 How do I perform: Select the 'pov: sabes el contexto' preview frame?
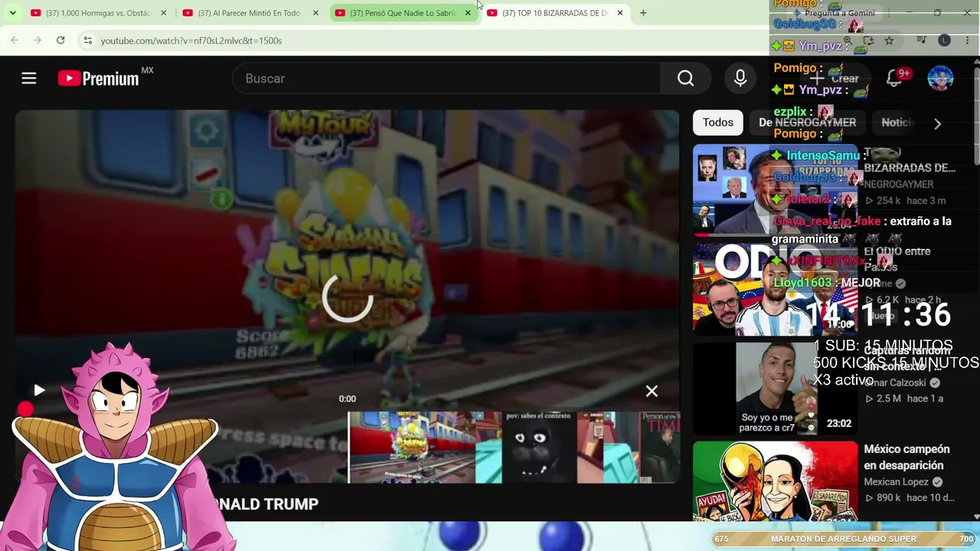[539, 448]
